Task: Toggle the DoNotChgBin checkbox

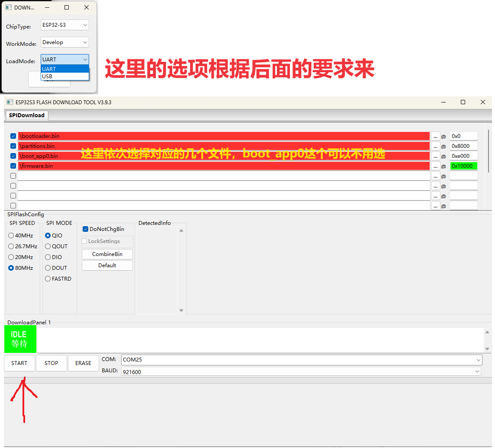Action: [86, 229]
